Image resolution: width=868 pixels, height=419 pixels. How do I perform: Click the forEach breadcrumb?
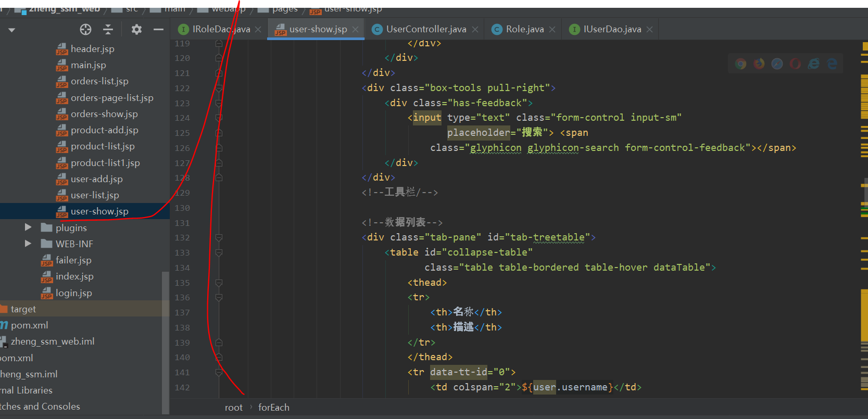pos(274,408)
